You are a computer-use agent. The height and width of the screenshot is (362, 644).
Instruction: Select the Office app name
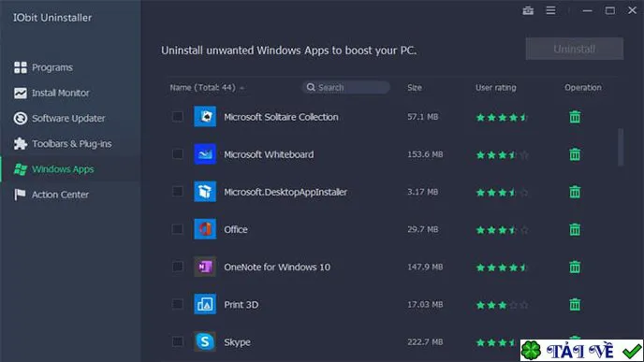coord(236,229)
